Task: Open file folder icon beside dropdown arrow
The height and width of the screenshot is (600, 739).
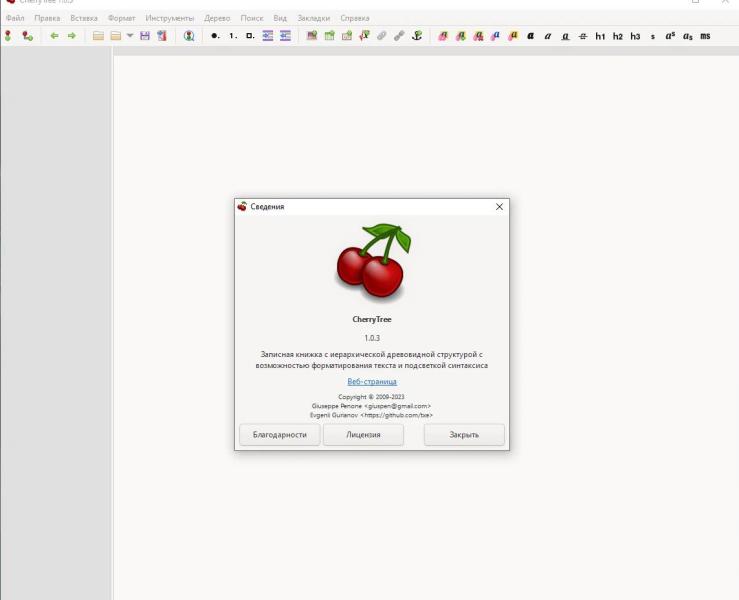Action: tap(115, 36)
